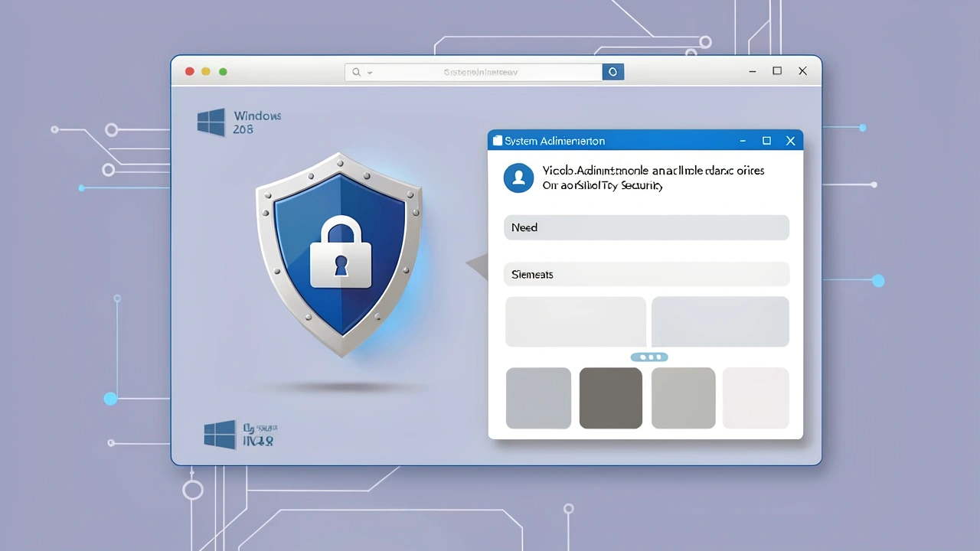Viewport: 980px width, 551px height.
Task: Click the right light gray panel
Action: (720, 321)
